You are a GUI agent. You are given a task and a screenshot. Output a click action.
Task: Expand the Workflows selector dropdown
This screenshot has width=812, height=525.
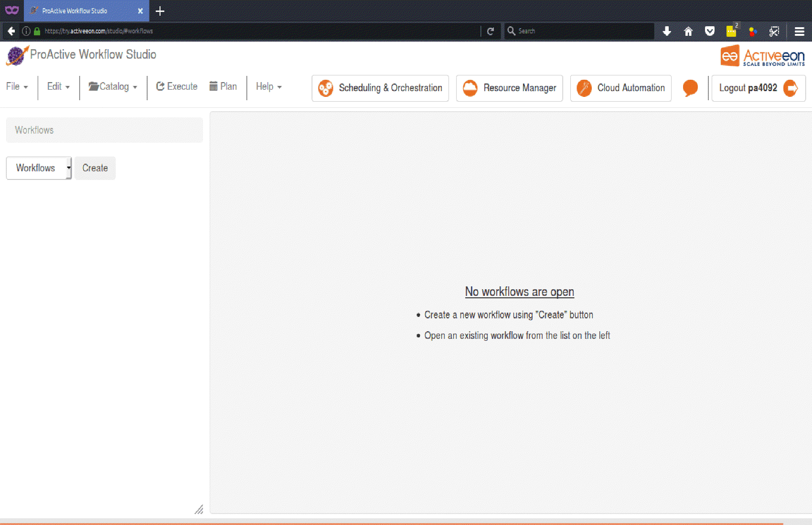[x=39, y=168]
